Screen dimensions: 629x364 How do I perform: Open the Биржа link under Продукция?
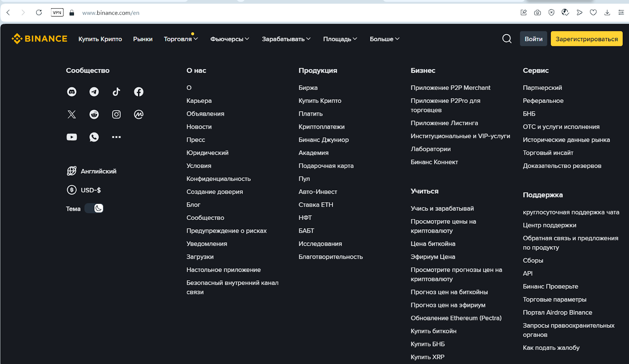308,88
